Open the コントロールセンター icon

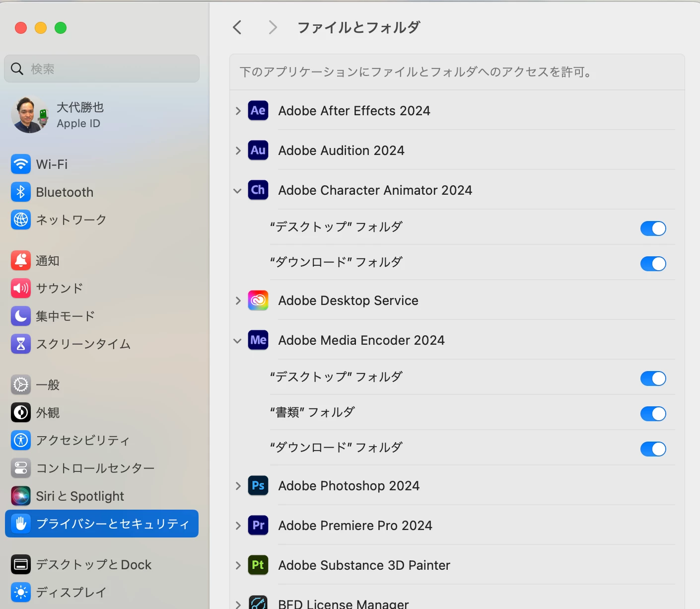21,468
